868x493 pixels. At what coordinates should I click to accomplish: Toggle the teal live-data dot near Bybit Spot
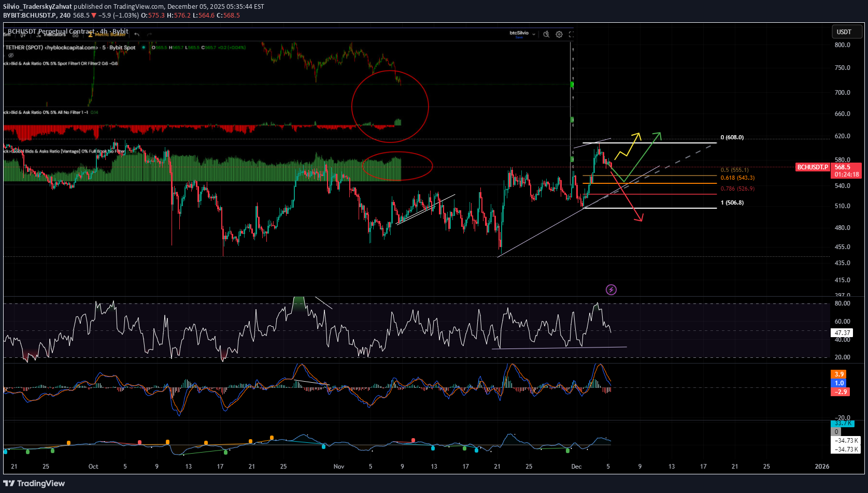[x=144, y=47]
